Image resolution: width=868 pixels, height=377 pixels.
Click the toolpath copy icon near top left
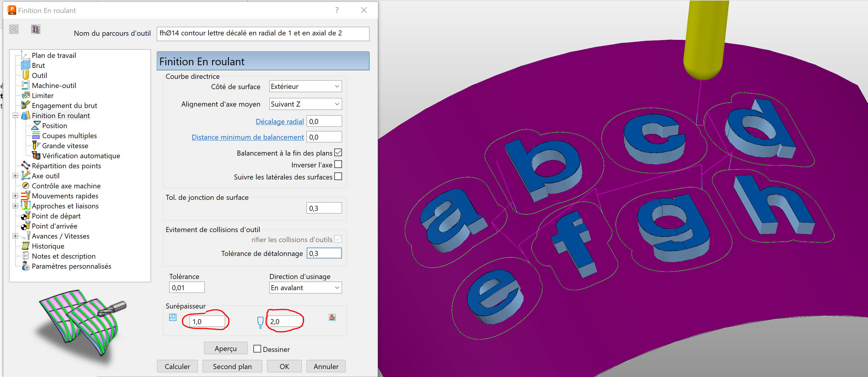click(x=35, y=29)
